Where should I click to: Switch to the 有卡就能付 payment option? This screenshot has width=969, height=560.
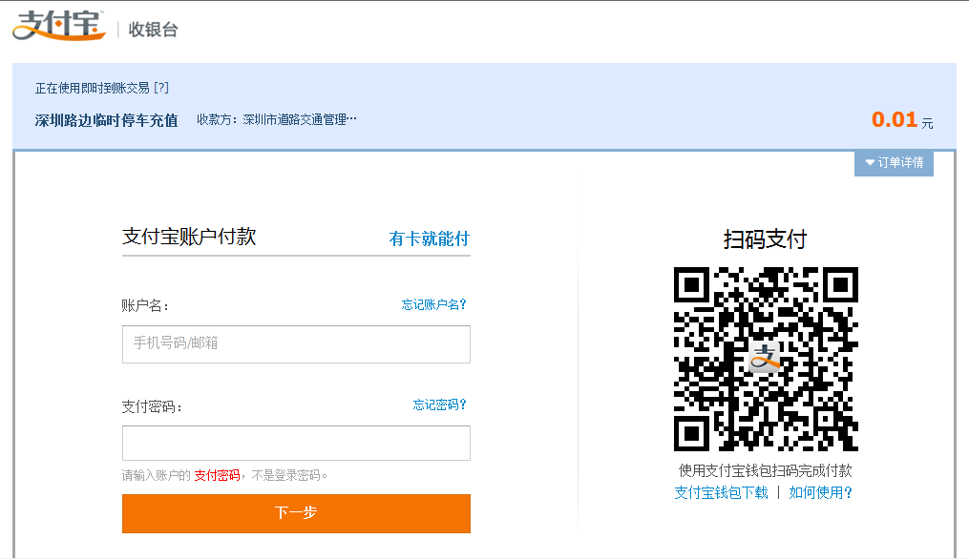point(429,239)
